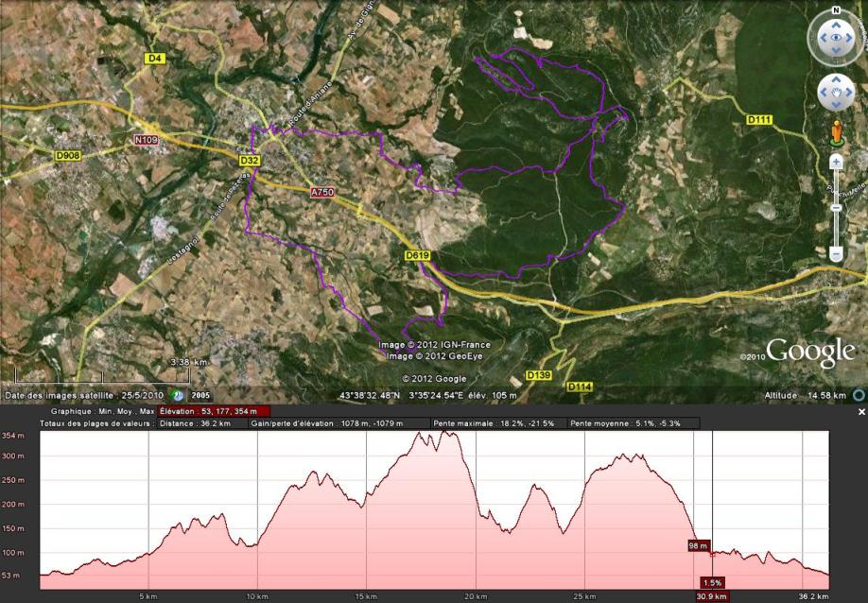Viewport: 868px width, 603px height.
Task: Close the elevation profile panel
Action: click(861, 412)
